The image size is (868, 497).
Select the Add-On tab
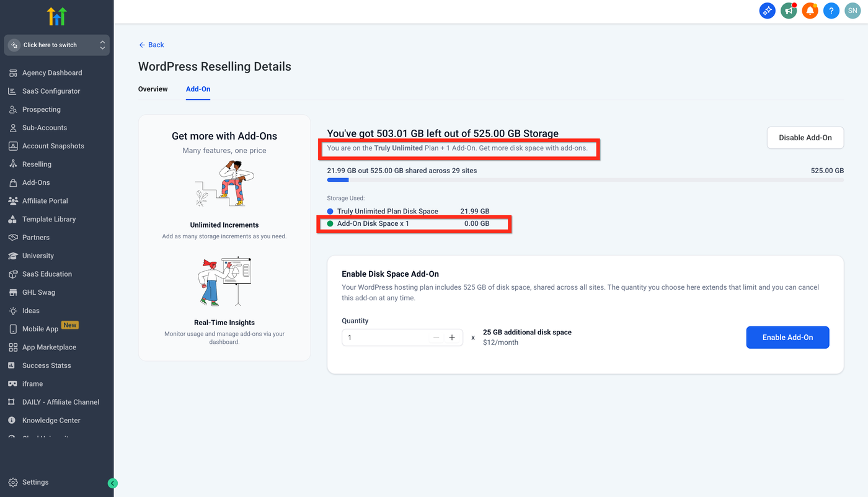198,89
